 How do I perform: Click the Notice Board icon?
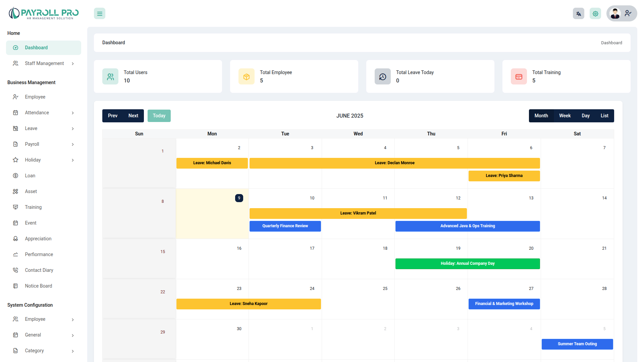[x=15, y=286]
